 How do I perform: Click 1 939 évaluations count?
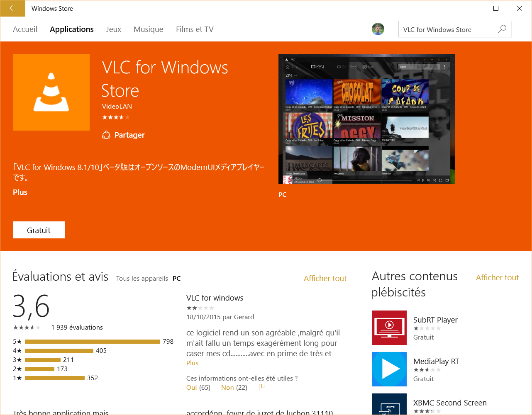[77, 327]
